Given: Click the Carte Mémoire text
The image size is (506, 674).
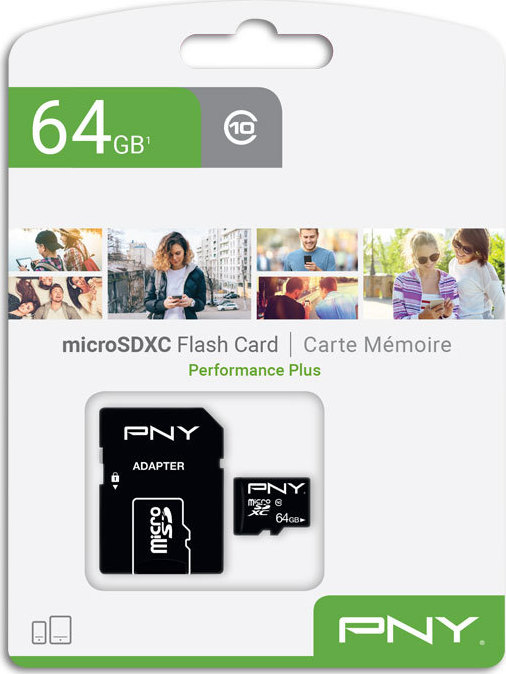Looking at the screenshot, I should pos(377,345).
